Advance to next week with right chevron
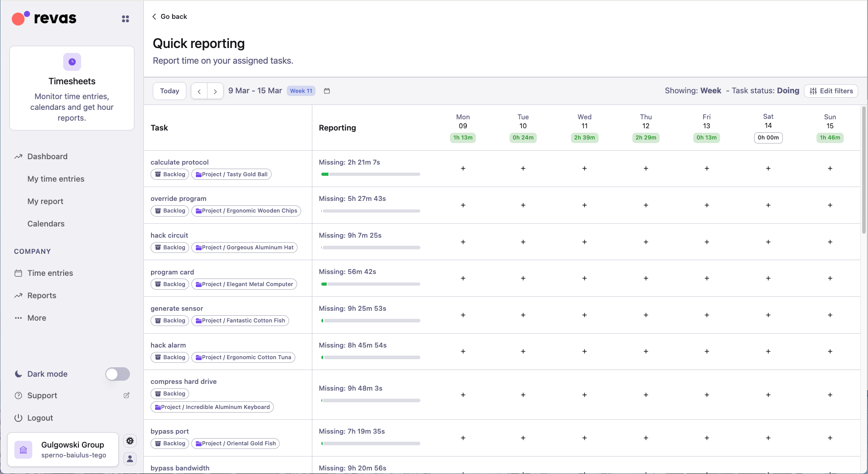Viewport: 868px width, 474px height. pos(215,91)
